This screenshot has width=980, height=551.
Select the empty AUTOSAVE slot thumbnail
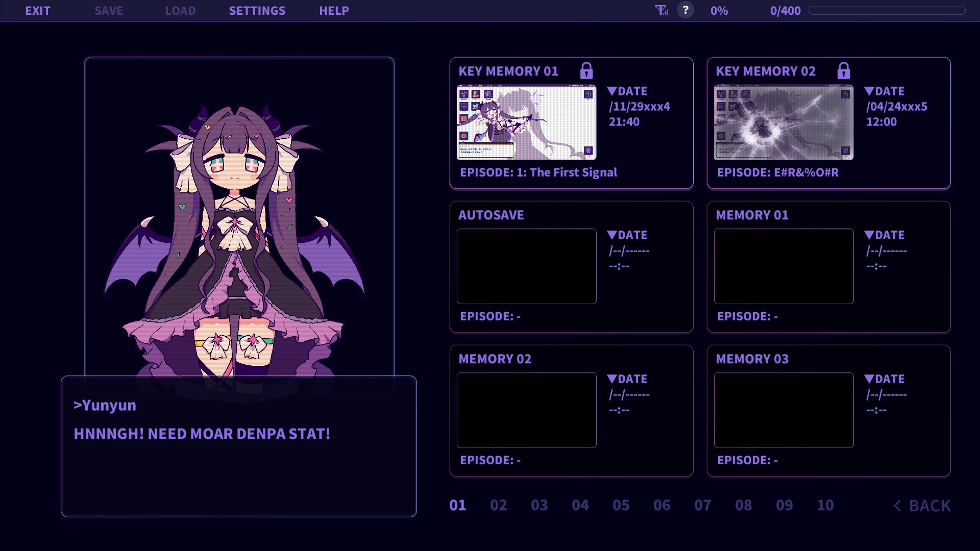click(x=526, y=266)
